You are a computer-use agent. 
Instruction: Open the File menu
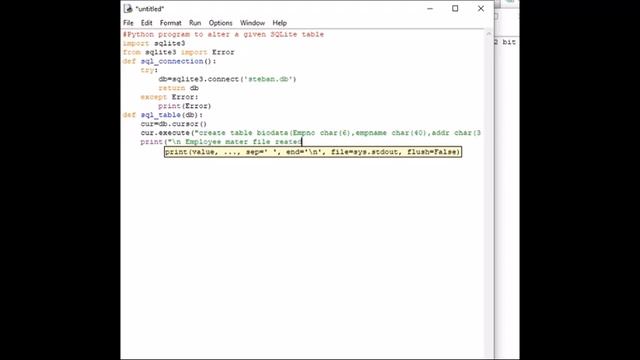(x=128, y=23)
